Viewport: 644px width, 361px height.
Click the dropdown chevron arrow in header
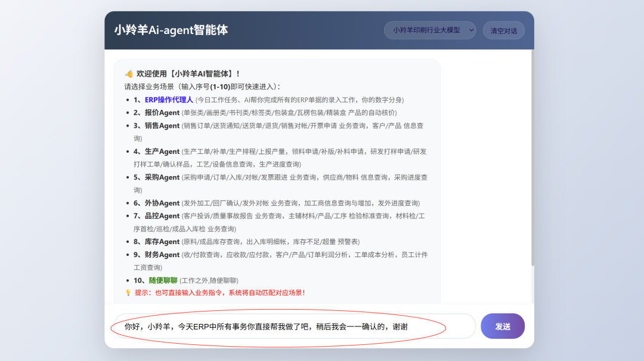[471, 30]
